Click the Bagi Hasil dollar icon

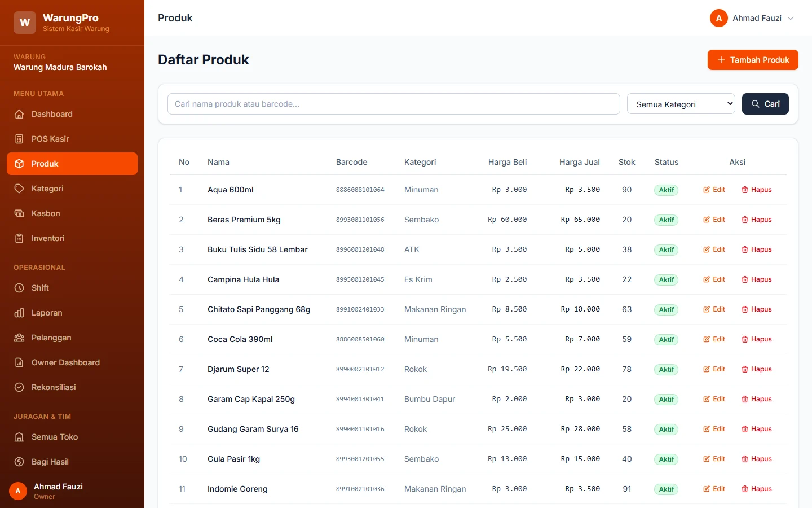tap(19, 462)
